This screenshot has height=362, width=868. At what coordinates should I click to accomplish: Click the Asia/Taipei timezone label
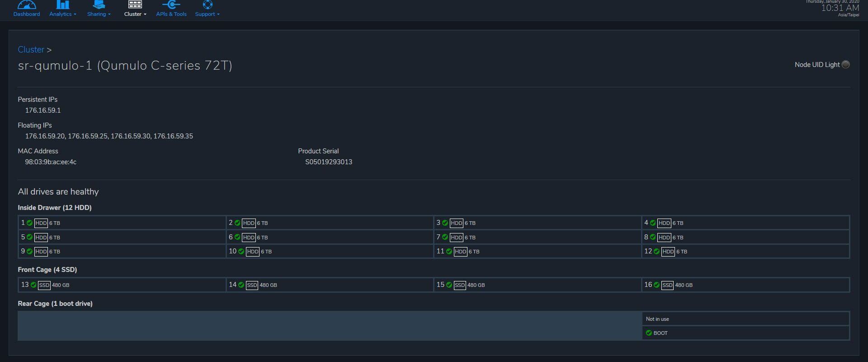849,15
